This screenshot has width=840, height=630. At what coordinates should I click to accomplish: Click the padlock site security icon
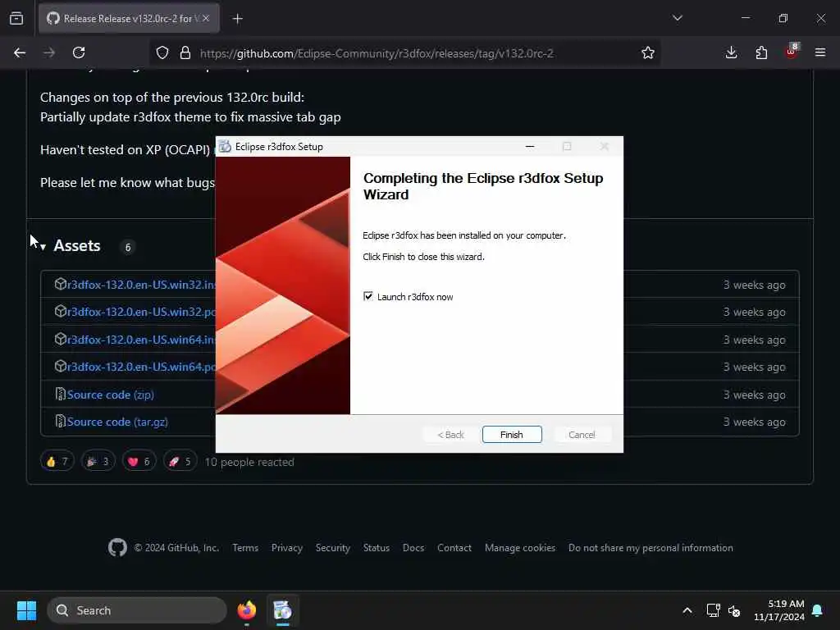tap(185, 53)
